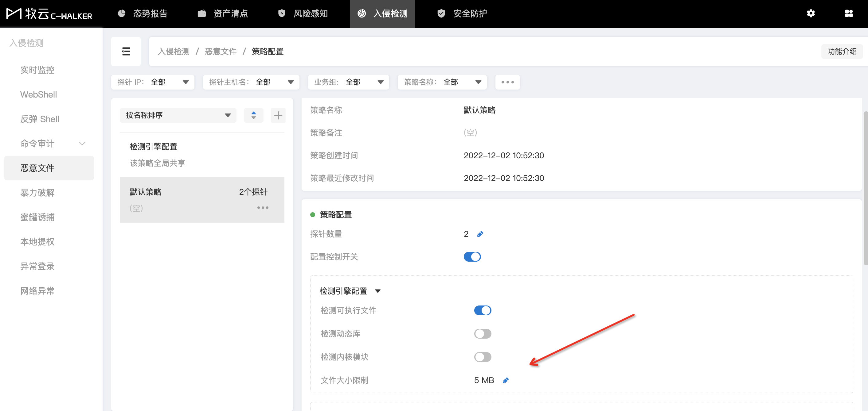Viewport: 868px width, 411px height.
Task: Click the vertical scrollbar on right
Action: [865, 189]
